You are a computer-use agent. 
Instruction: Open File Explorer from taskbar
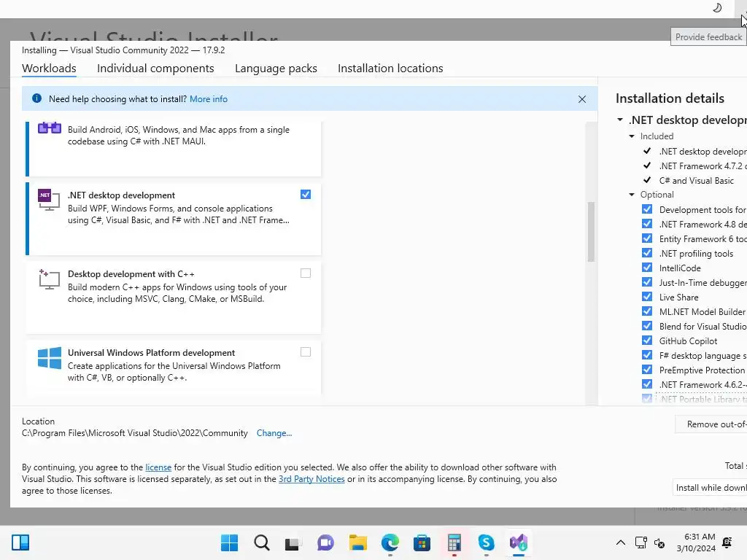point(357,542)
